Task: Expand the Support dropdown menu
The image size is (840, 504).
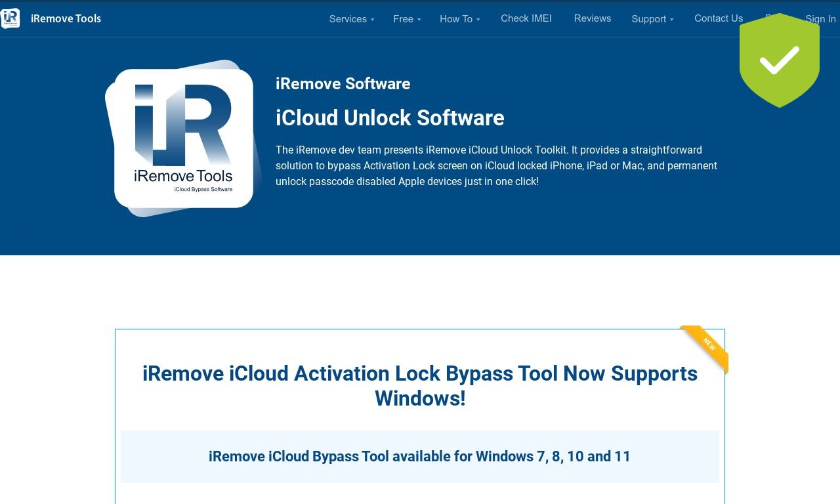Action: pyautogui.click(x=652, y=19)
